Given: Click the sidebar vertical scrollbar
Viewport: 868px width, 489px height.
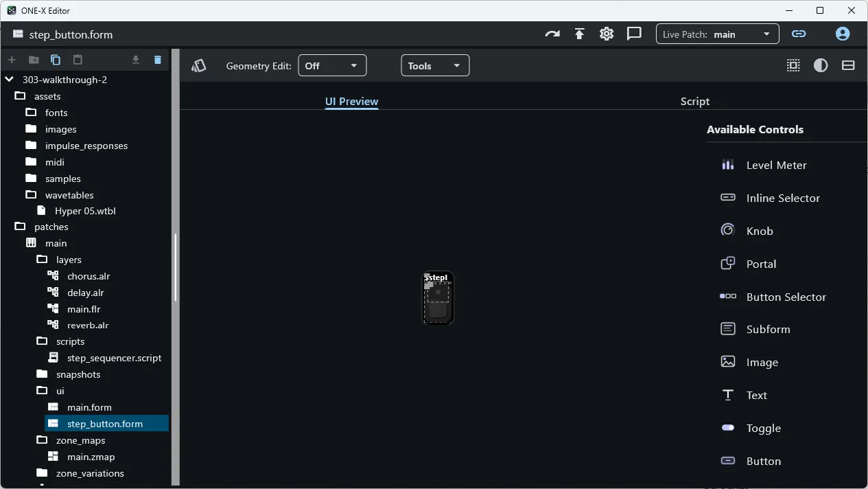Looking at the screenshot, I should [x=176, y=268].
